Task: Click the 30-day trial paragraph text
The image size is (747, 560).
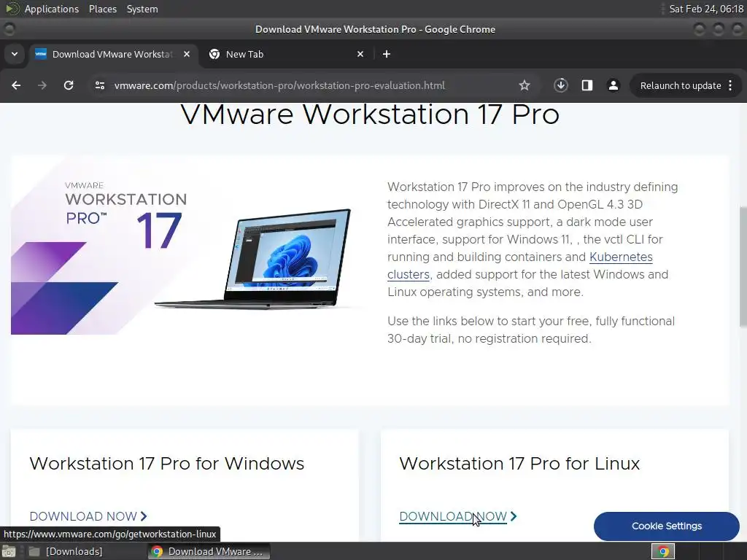Action: pyautogui.click(x=531, y=330)
